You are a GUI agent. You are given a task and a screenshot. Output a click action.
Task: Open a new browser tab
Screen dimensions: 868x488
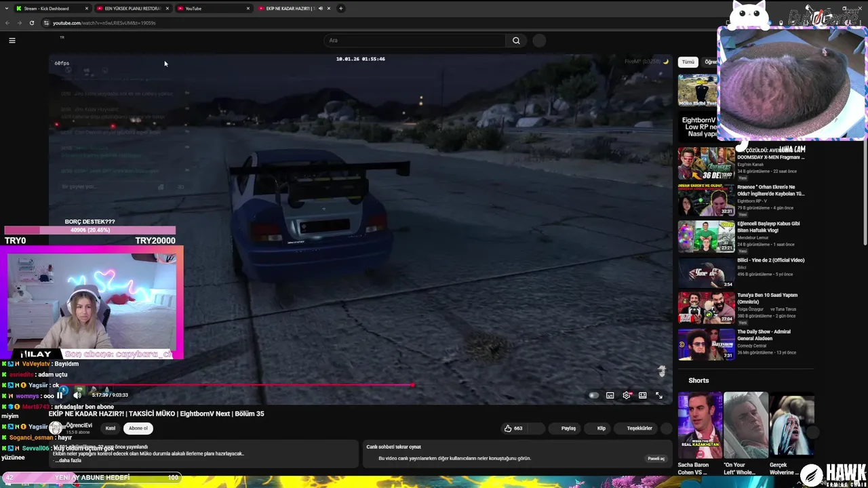340,9
